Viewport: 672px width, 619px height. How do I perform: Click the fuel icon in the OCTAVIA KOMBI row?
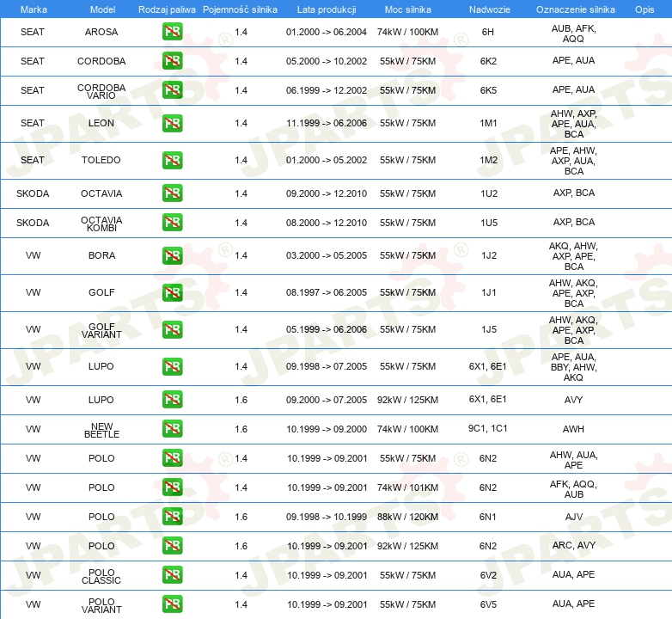tap(172, 222)
